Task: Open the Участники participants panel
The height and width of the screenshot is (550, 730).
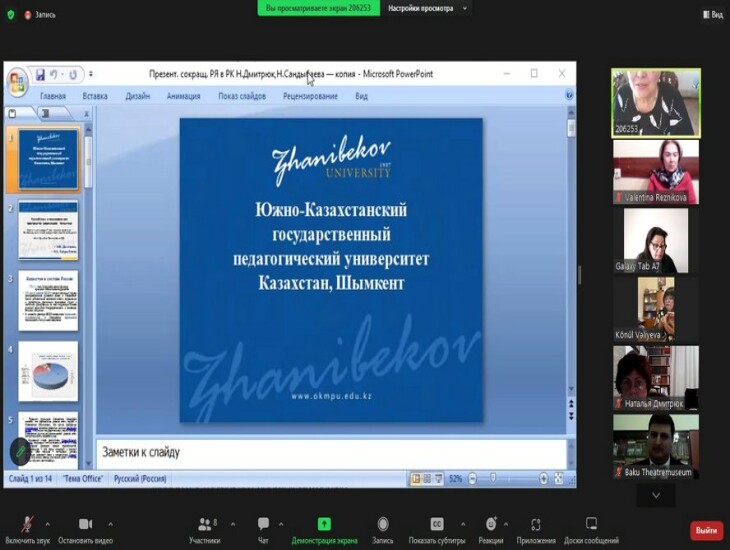Action: point(205,530)
